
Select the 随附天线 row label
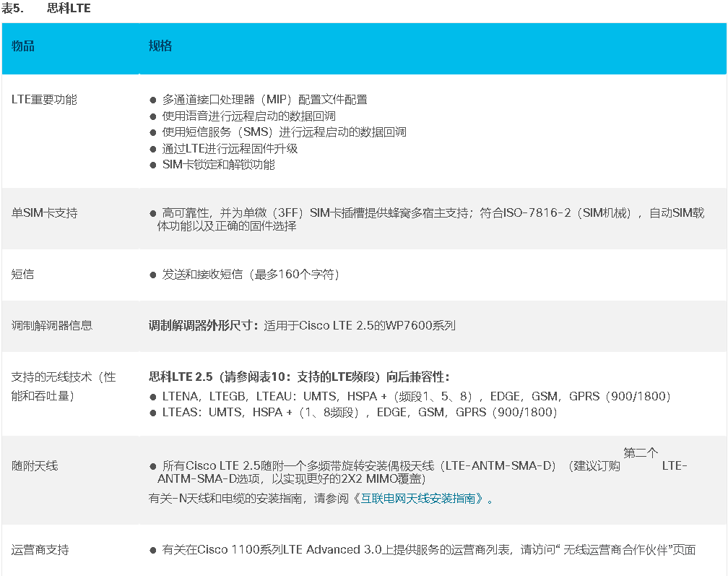pyautogui.click(x=35, y=465)
